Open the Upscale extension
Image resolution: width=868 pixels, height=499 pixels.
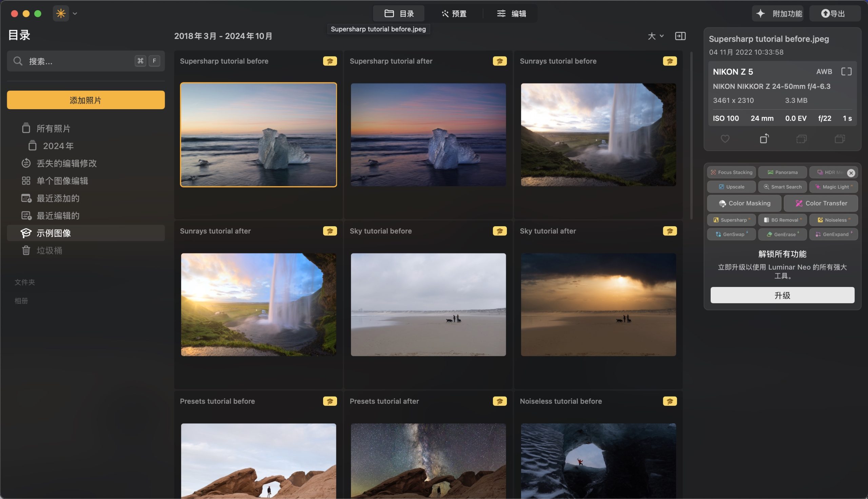(731, 187)
